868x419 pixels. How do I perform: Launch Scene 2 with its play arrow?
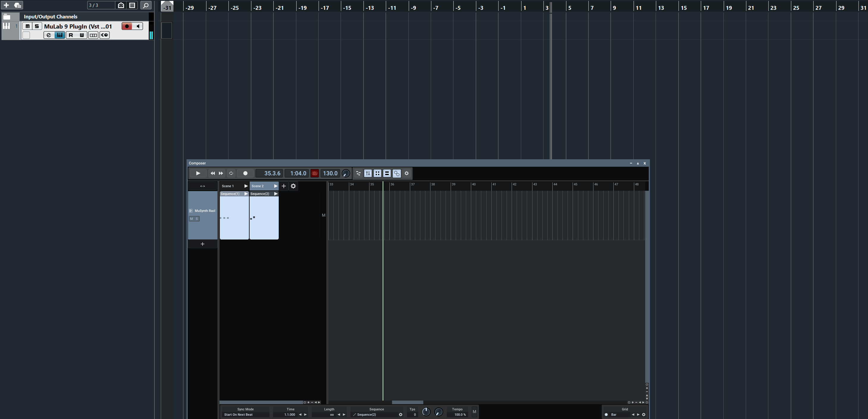tap(276, 186)
